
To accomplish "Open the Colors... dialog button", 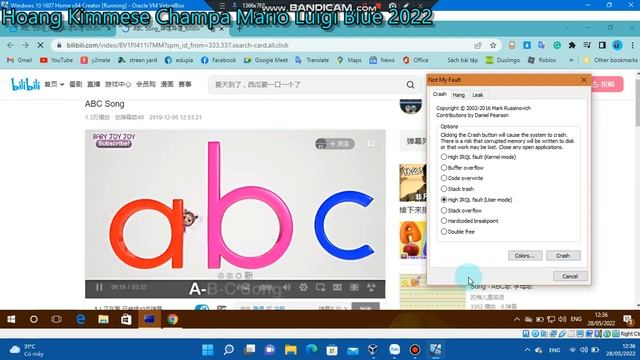I will pyautogui.click(x=525, y=256).
